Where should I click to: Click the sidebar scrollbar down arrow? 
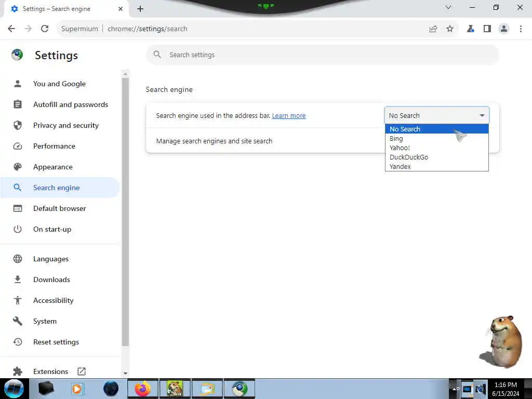point(126,373)
